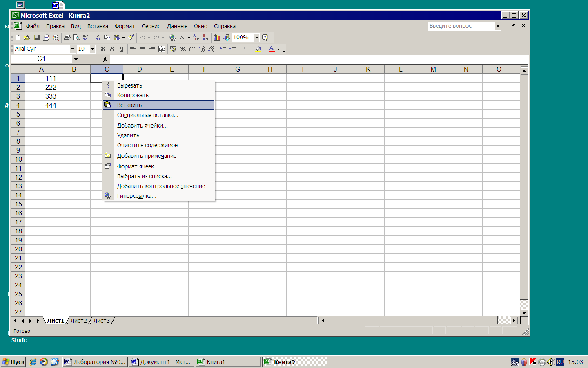
Task: Activate the Format Painter brush
Action: pyautogui.click(x=131, y=38)
